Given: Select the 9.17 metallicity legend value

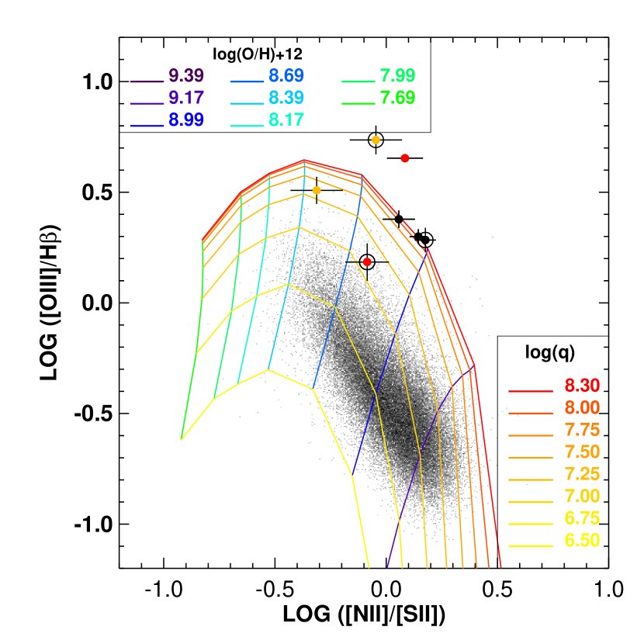Looking at the screenshot, I should tap(186, 97).
